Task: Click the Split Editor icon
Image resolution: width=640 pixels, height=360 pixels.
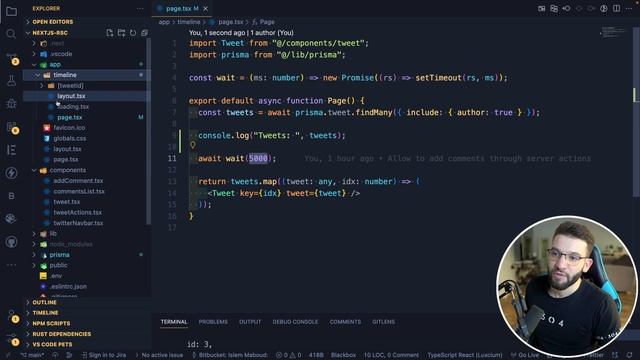Action: click(617, 8)
